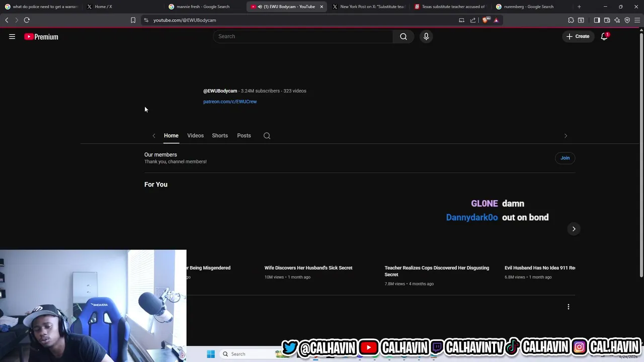Click '10M views • 1 month ago' text

(x=287, y=277)
